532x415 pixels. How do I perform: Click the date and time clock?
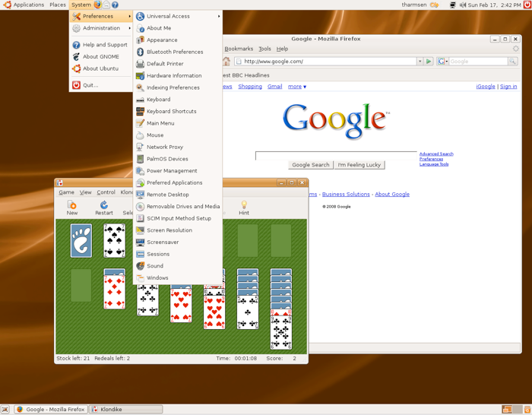tap(494, 5)
